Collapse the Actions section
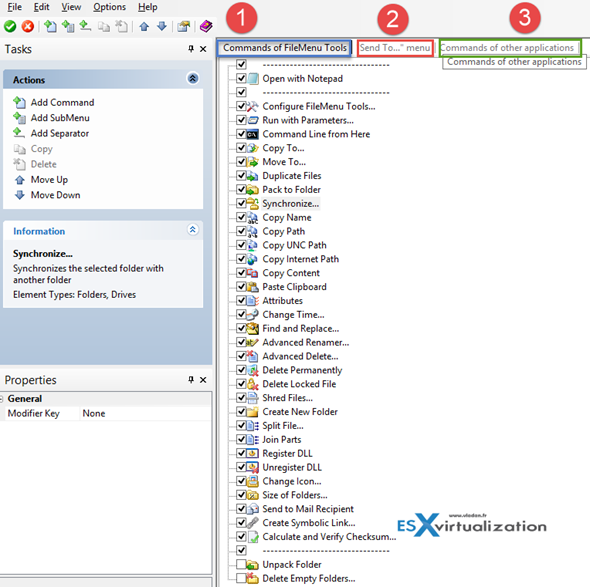This screenshot has height=587, width=590. click(x=193, y=79)
